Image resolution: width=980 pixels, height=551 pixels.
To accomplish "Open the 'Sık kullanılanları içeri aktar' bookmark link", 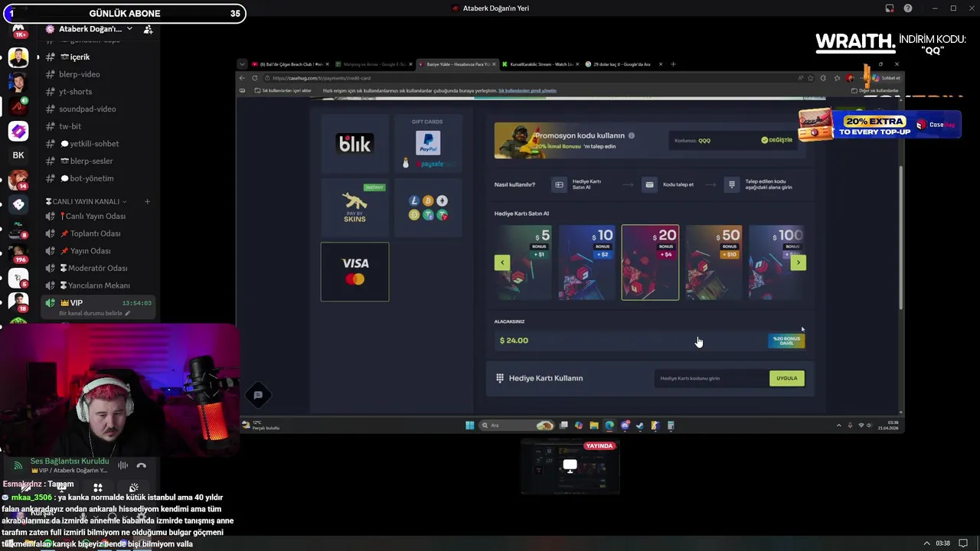I will tap(282, 90).
